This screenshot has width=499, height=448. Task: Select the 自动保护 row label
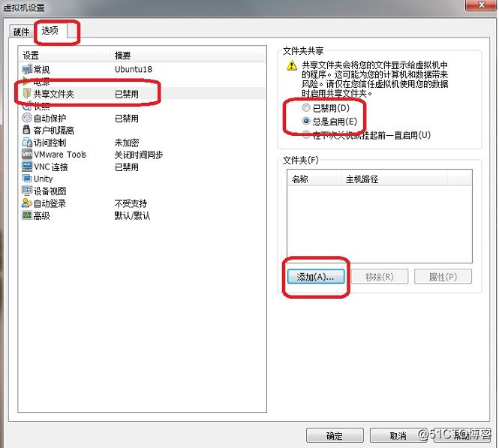50,119
